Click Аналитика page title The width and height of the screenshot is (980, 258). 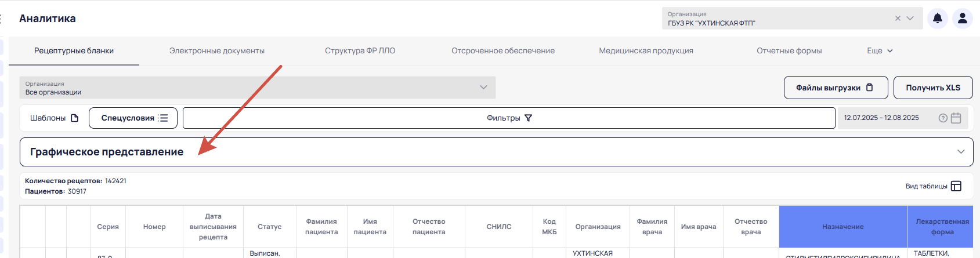[48, 19]
